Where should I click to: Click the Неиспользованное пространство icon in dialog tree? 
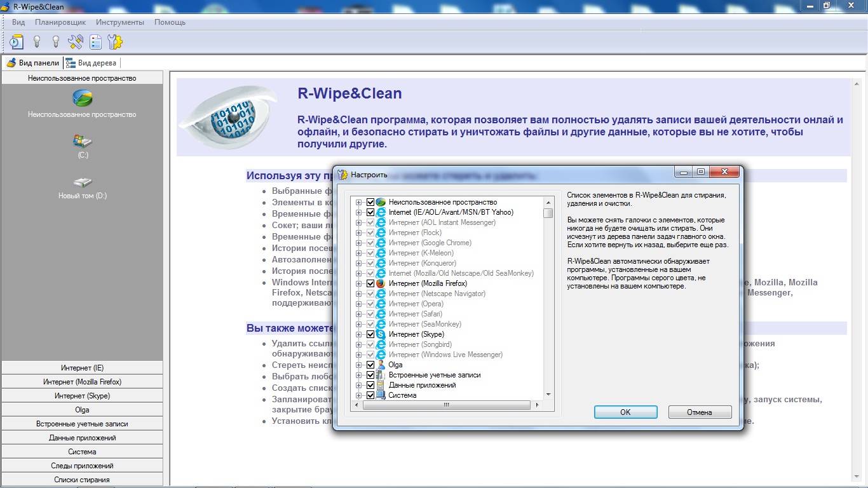click(x=381, y=202)
